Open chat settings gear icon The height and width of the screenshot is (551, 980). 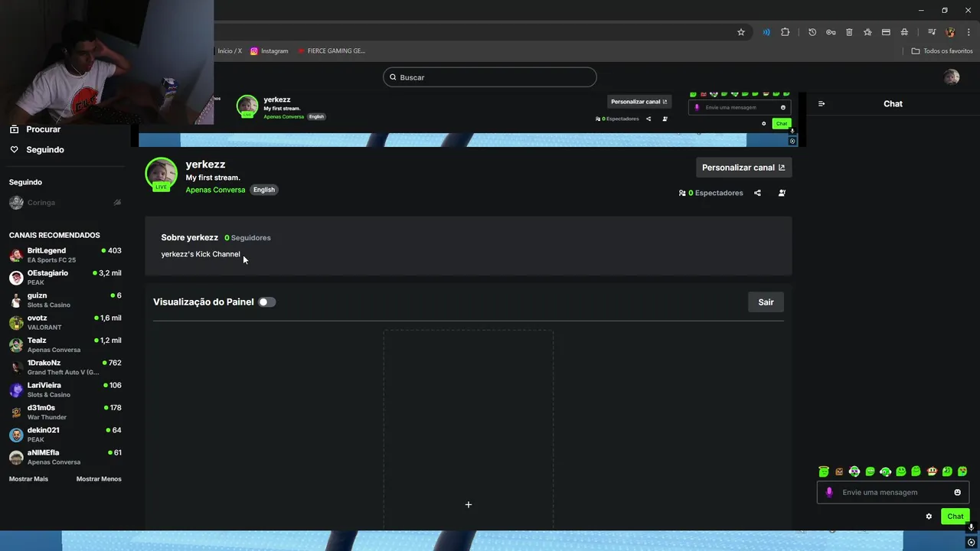[x=929, y=517]
